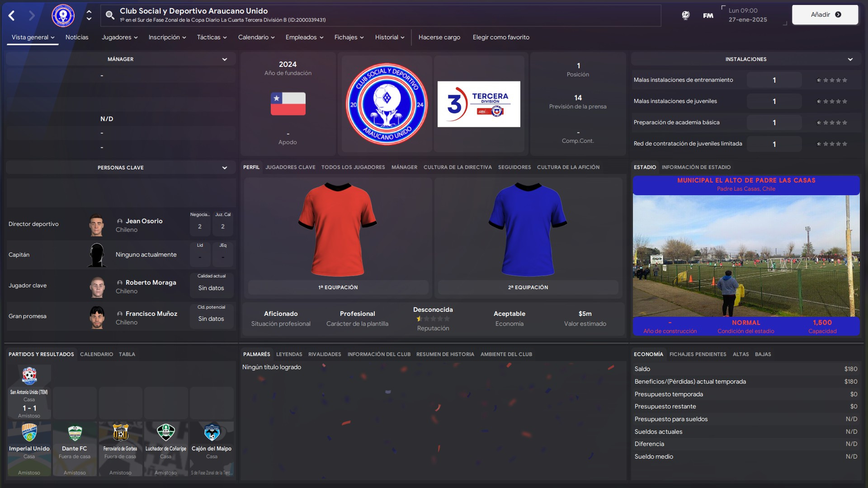Expand the Mánager panel chevron
The image size is (868, 488).
[x=225, y=59]
